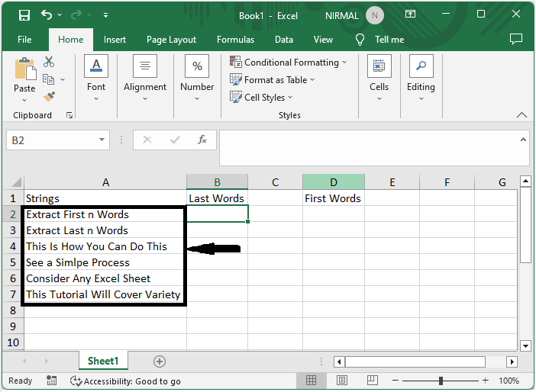Open the Font group menu

point(96,78)
